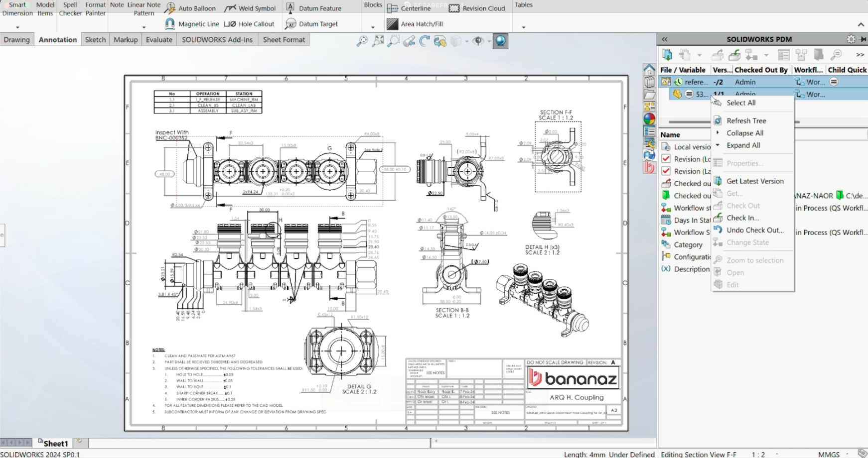
Task: Insert a Note annotation
Action: (117, 5)
